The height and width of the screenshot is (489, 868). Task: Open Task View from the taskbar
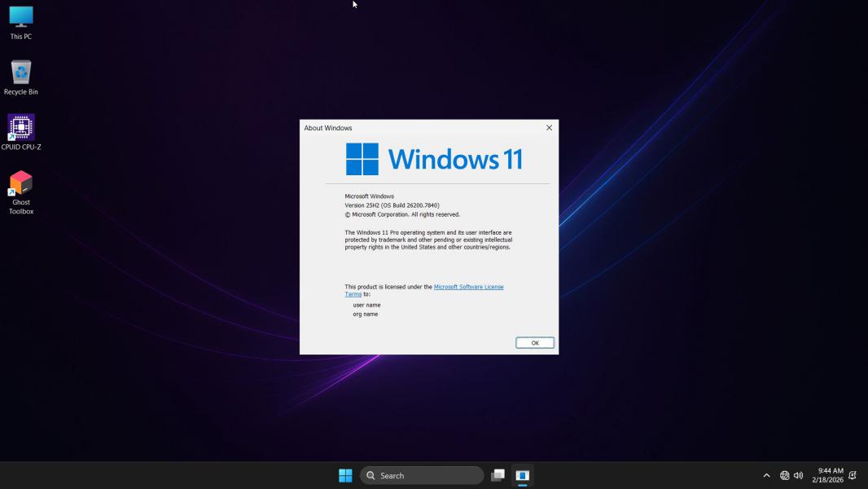click(x=498, y=475)
